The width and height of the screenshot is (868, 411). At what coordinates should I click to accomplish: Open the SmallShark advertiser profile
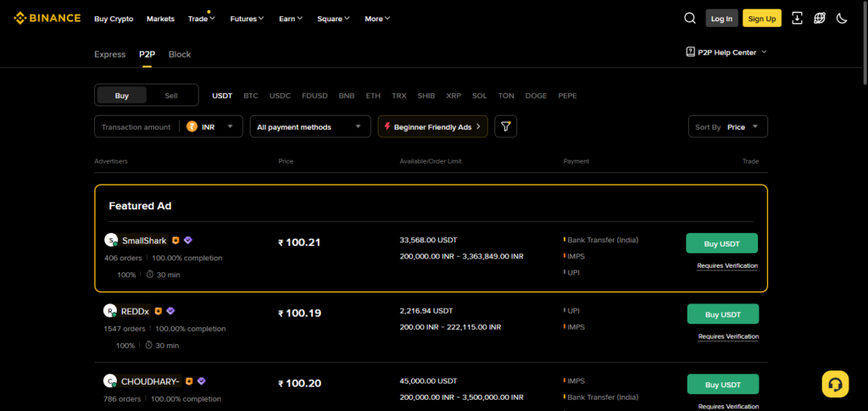click(x=144, y=241)
